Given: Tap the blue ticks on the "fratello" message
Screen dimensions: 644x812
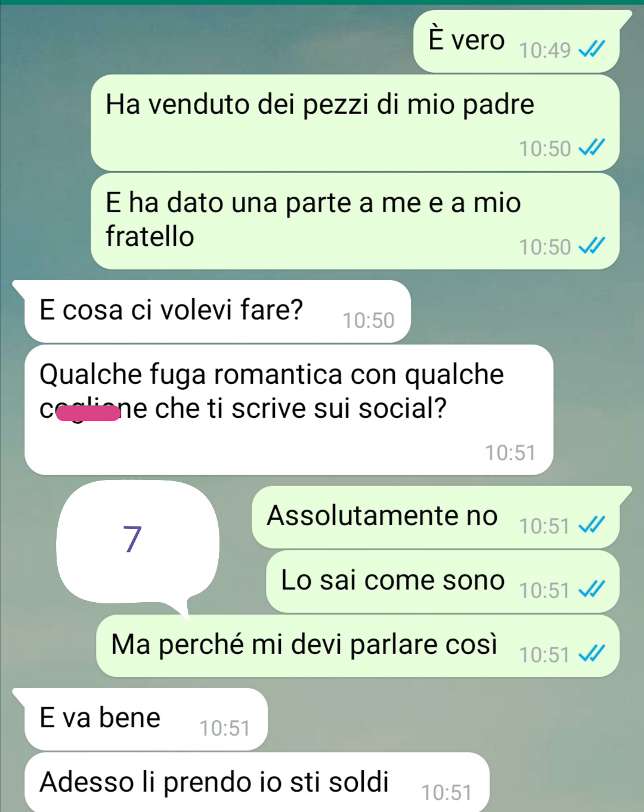Looking at the screenshot, I should (592, 246).
